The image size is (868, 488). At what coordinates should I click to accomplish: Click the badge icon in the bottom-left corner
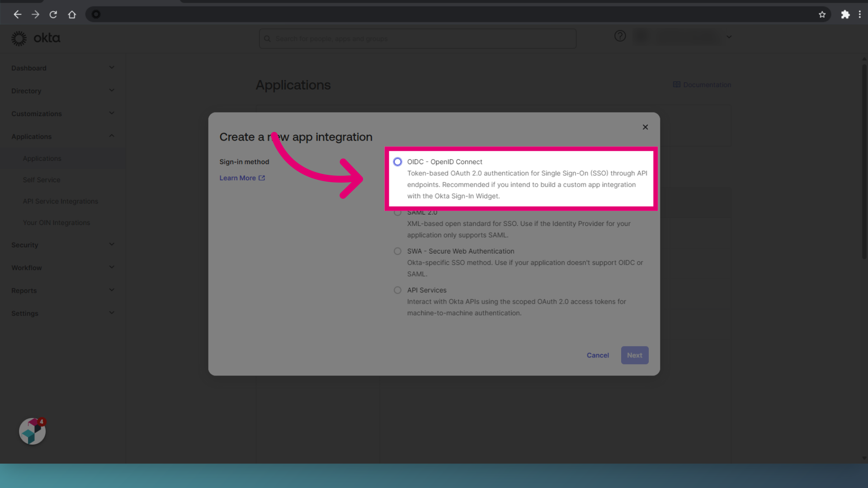click(x=32, y=432)
